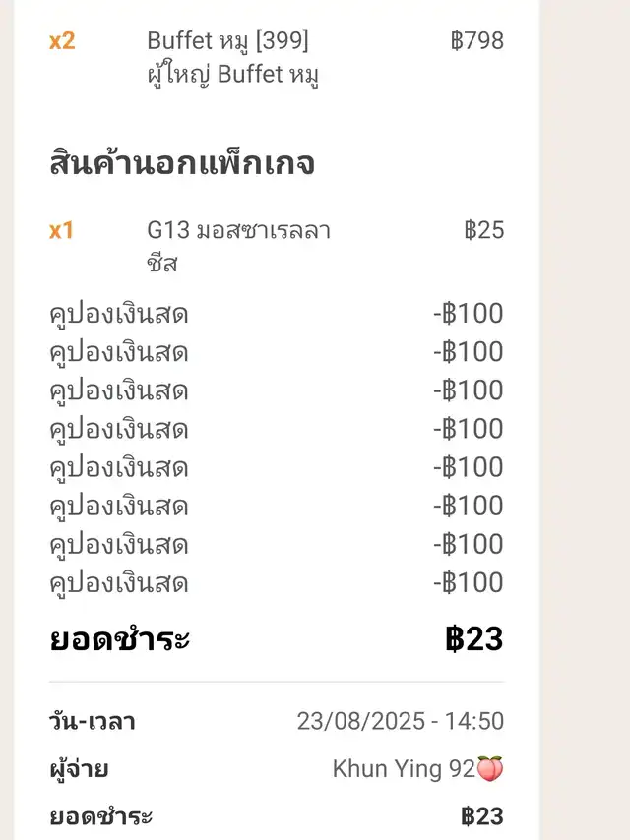Click the first -฿100 coupon discount amount
This screenshot has width=630, height=840.
click(468, 315)
